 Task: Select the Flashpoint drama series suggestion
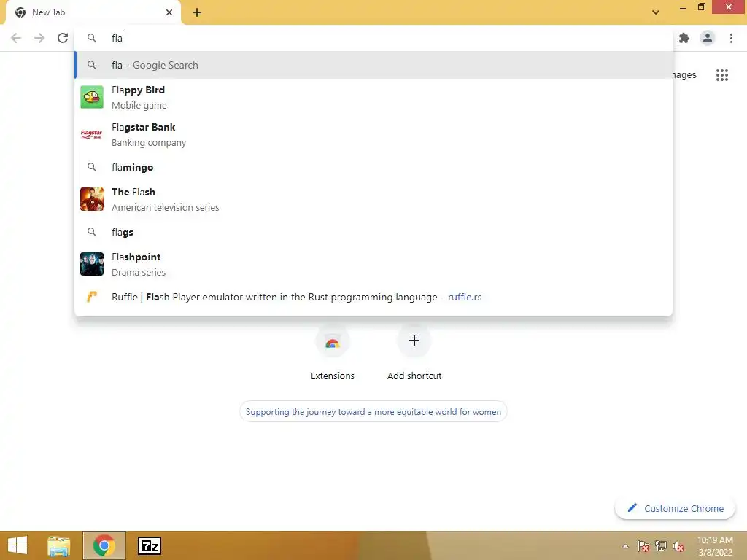(373, 264)
